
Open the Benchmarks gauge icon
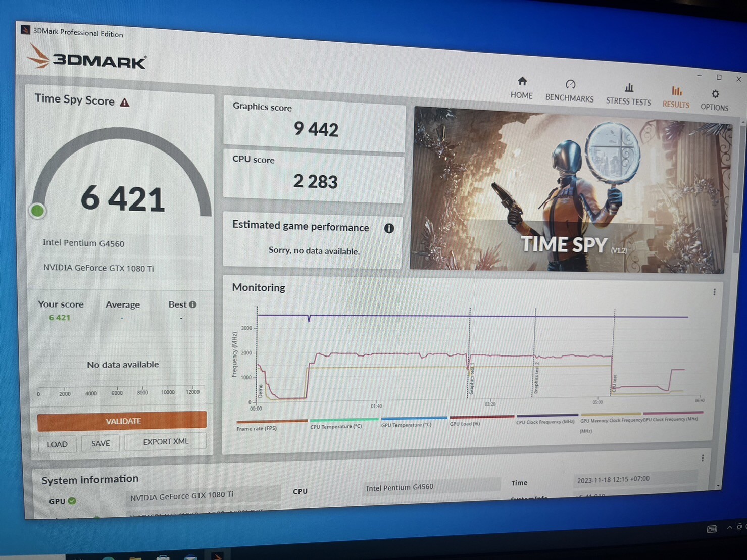[x=570, y=84]
